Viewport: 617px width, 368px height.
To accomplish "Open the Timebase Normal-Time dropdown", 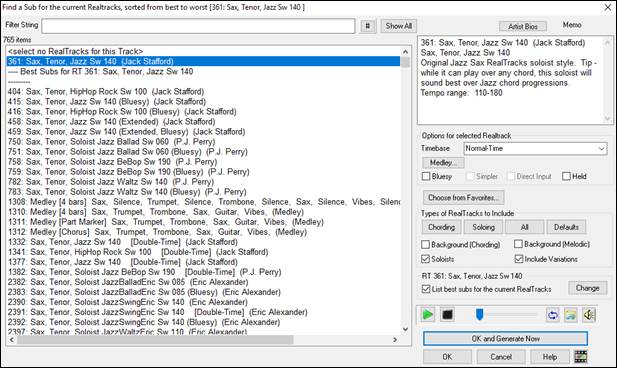I will (x=535, y=148).
